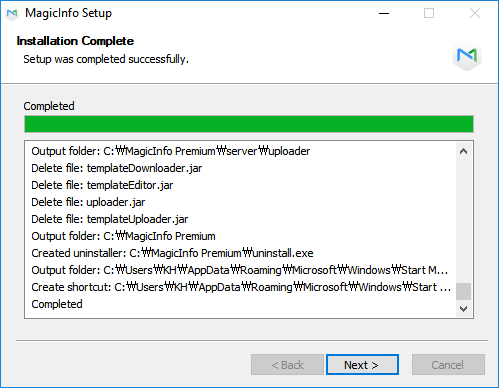This screenshot has height=388, width=499.
Task: Select the Output folder Start M... log line
Action: click(x=240, y=270)
